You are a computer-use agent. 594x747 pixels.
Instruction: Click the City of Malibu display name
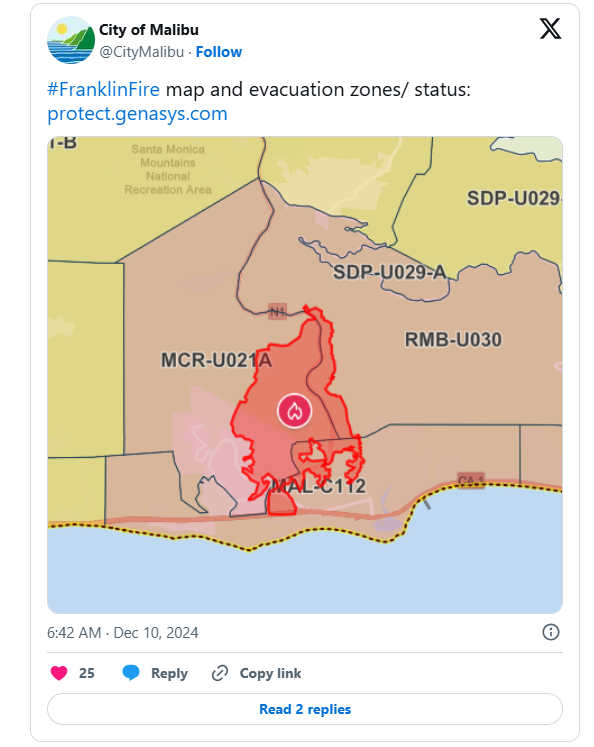click(149, 30)
